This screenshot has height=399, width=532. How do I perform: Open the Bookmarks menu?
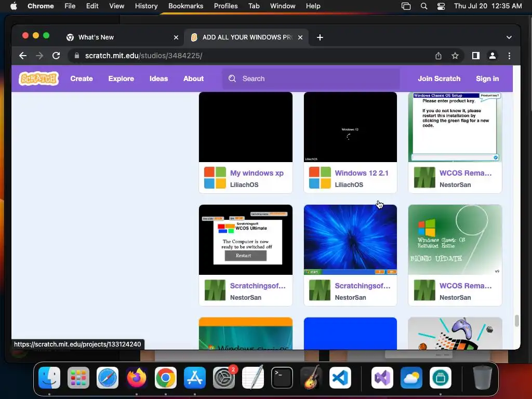coord(185,6)
